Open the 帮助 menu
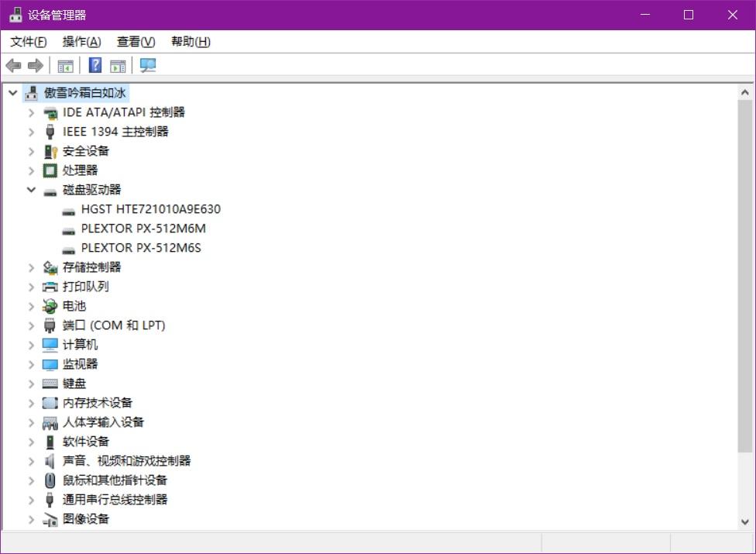This screenshot has width=756, height=554. coord(189,41)
